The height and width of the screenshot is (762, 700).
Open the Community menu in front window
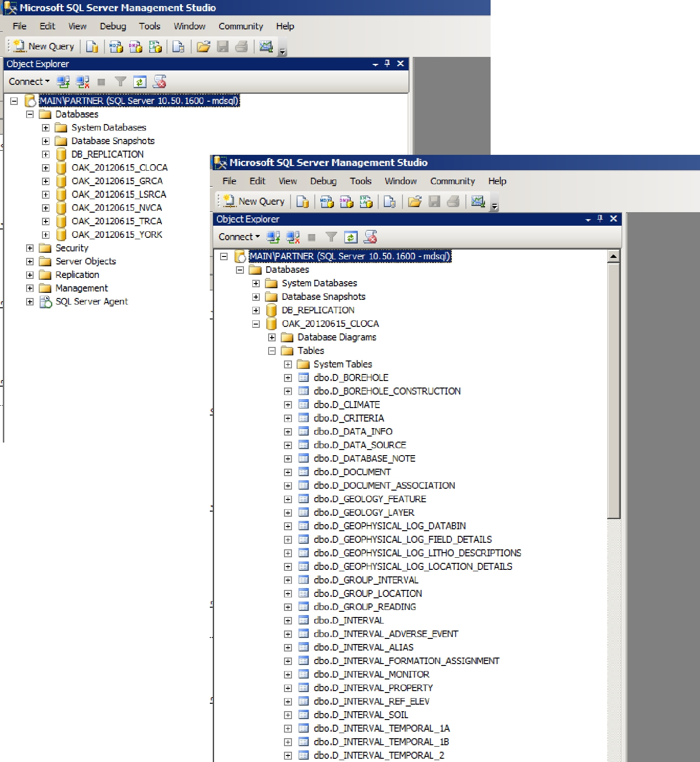point(452,181)
